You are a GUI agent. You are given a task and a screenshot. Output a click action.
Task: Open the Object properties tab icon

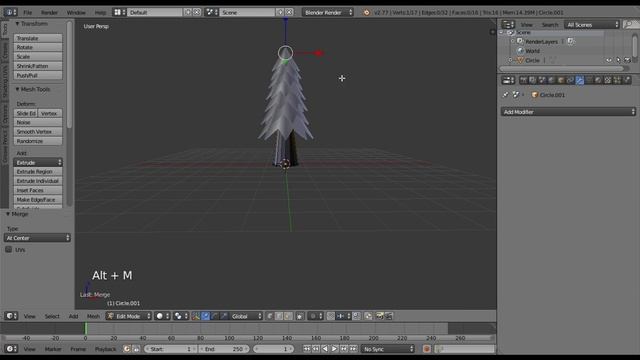pos(560,80)
